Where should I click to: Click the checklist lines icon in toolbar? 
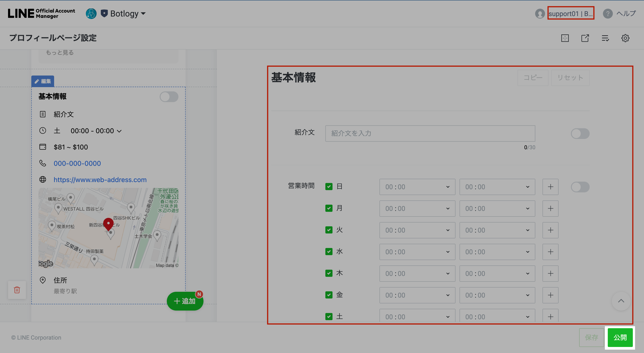pyautogui.click(x=605, y=38)
